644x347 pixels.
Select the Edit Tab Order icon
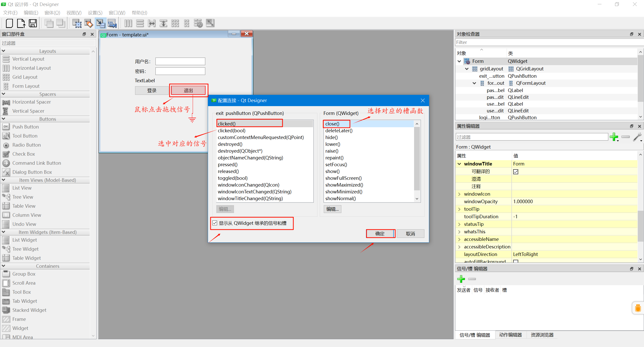pos(112,23)
